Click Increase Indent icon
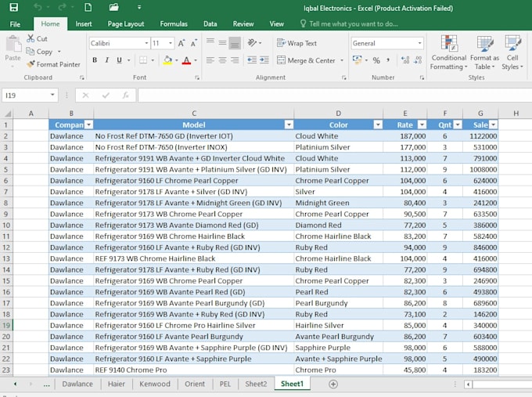532x397 pixels. click(x=264, y=60)
